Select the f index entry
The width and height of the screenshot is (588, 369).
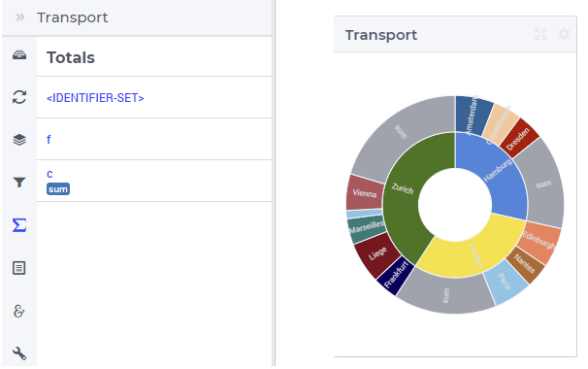point(49,140)
